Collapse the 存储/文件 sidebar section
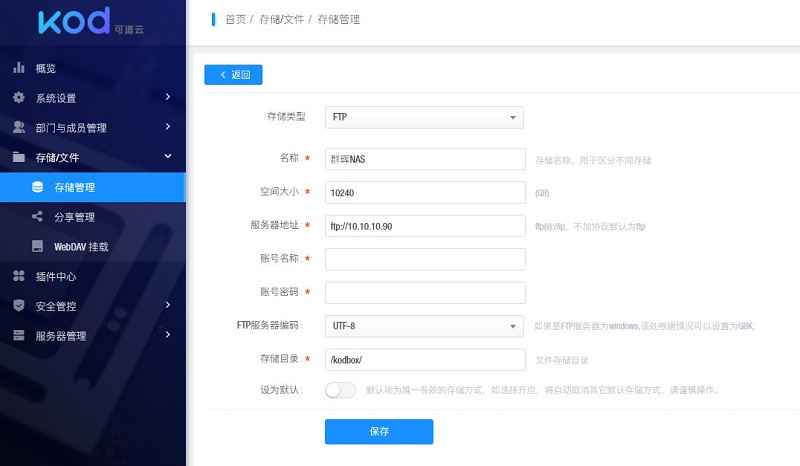 pyautogui.click(x=92, y=157)
